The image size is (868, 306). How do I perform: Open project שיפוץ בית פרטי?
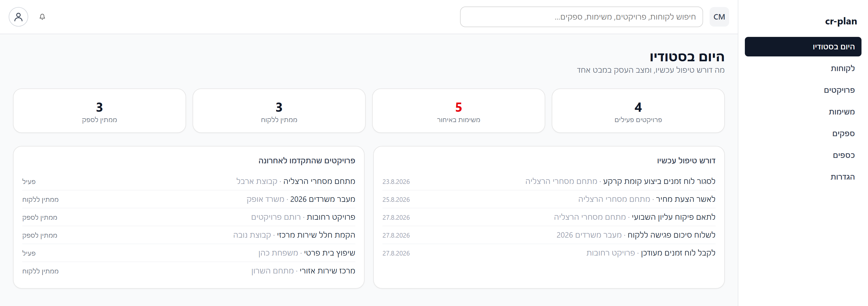coord(189,253)
